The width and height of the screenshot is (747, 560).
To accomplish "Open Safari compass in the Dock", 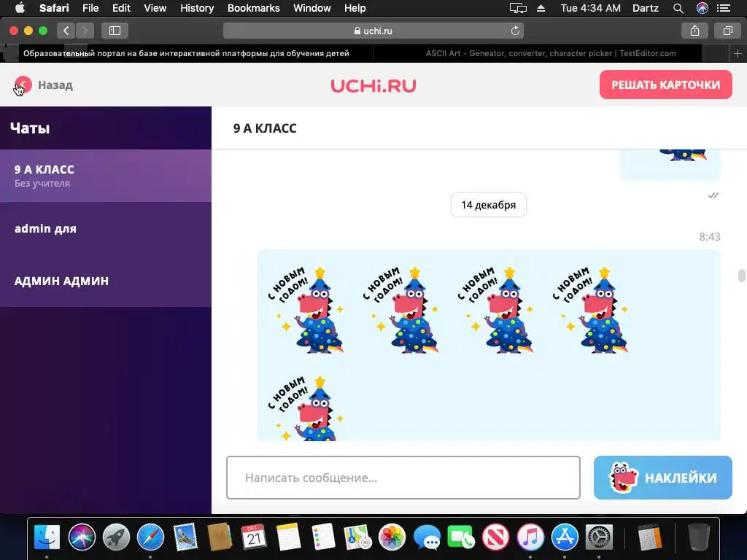I will tap(150, 537).
